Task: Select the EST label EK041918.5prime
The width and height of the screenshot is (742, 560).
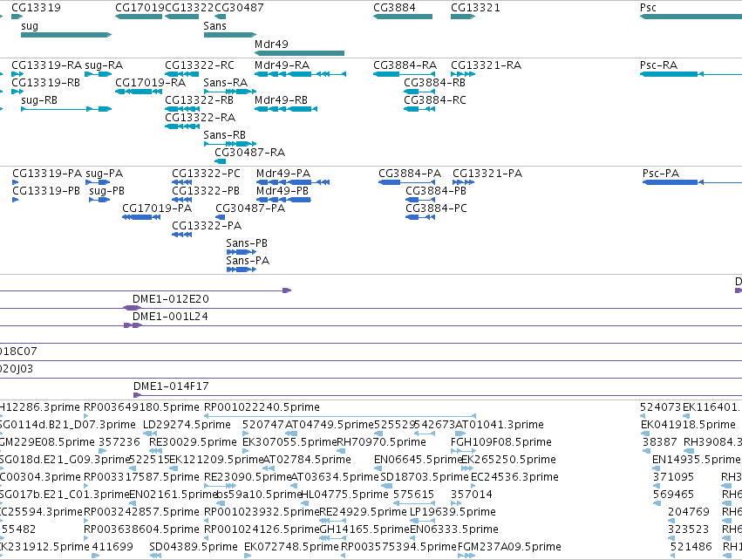Action: point(689,425)
